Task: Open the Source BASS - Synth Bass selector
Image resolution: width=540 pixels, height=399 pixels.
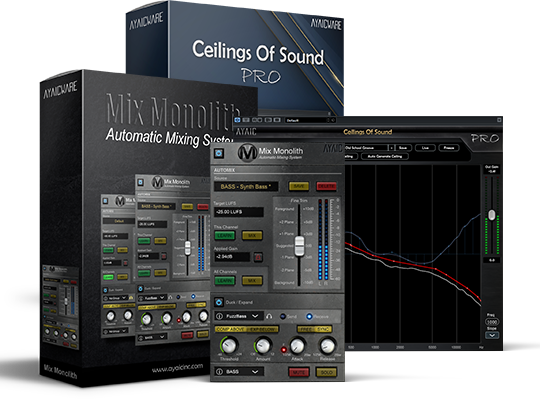Action: click(246, 187)
